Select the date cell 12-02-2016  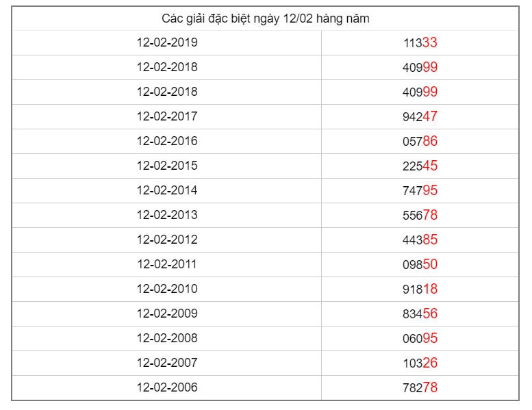point(167,141)
